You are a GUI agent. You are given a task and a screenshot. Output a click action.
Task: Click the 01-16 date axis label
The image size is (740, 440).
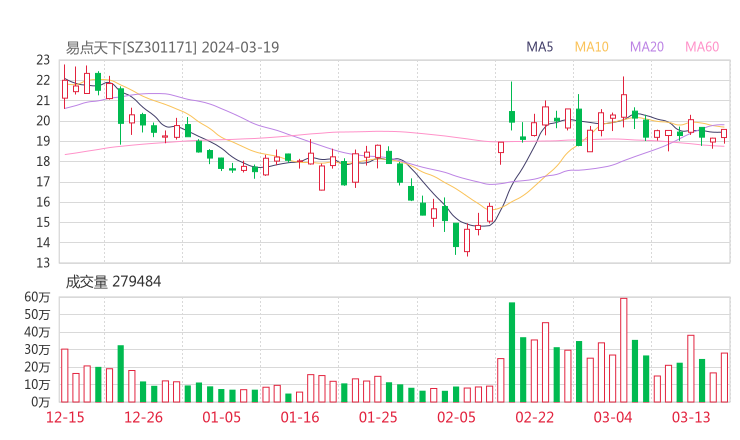pos(300,417)
